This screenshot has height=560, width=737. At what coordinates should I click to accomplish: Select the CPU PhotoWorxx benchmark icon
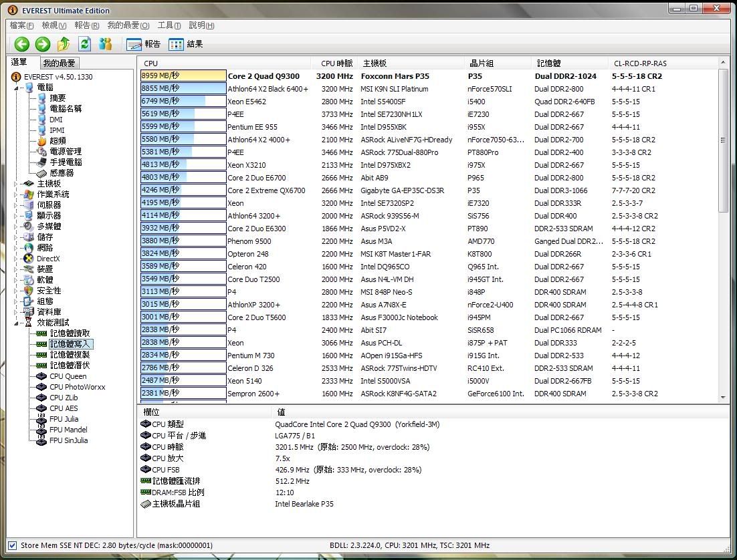click(x=42, y=387)
